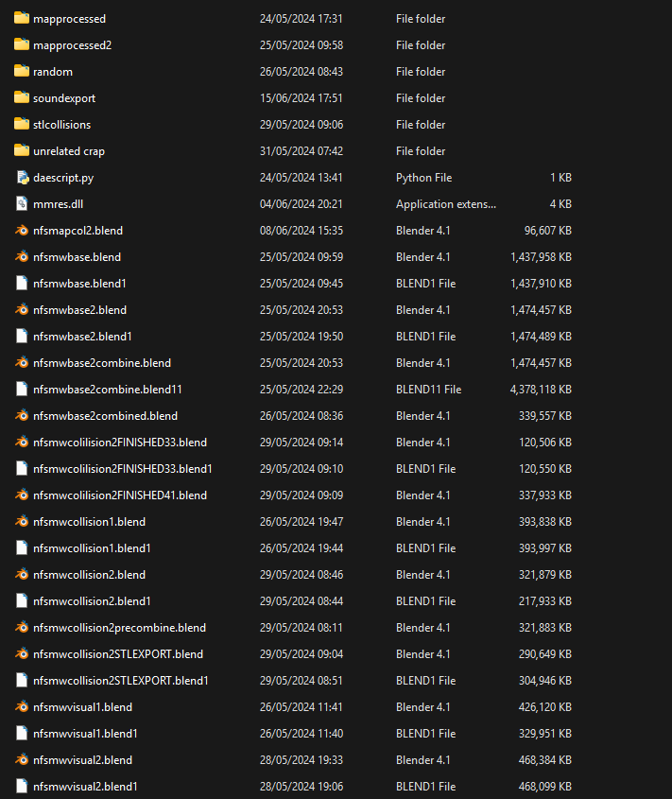672x799 pixels.
Task: Click the file icon of nfsmwcolilision2FINISHED33.blend1
Action: [22, 469]
